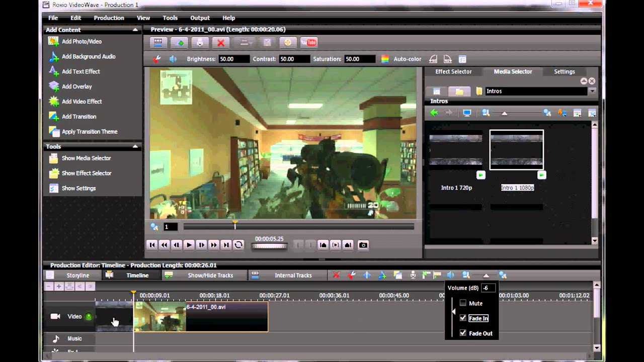Click Show Effect Selector
Image resolution: width=644 pixels, height=362 pixels.
pos(87,173)
